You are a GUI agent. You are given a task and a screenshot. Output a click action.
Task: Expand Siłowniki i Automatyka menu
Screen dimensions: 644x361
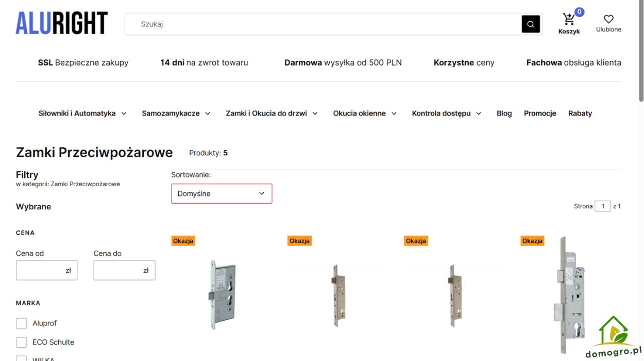pos(82,113)
